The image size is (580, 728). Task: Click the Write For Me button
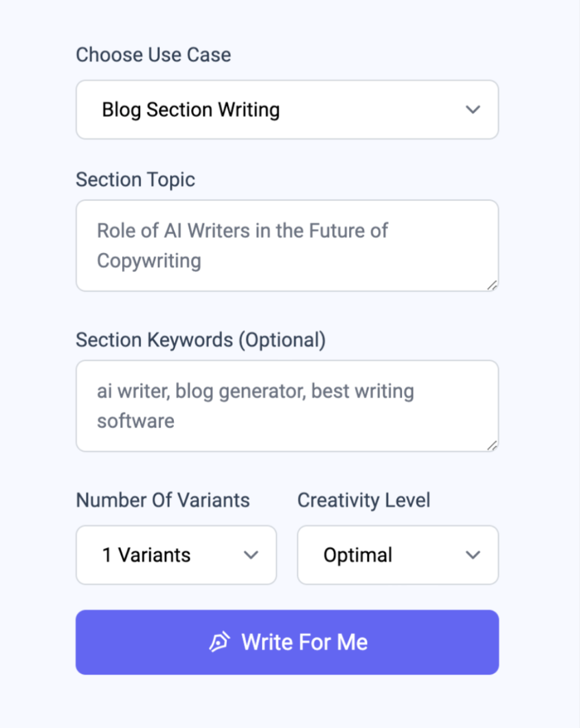coord(287,641)
